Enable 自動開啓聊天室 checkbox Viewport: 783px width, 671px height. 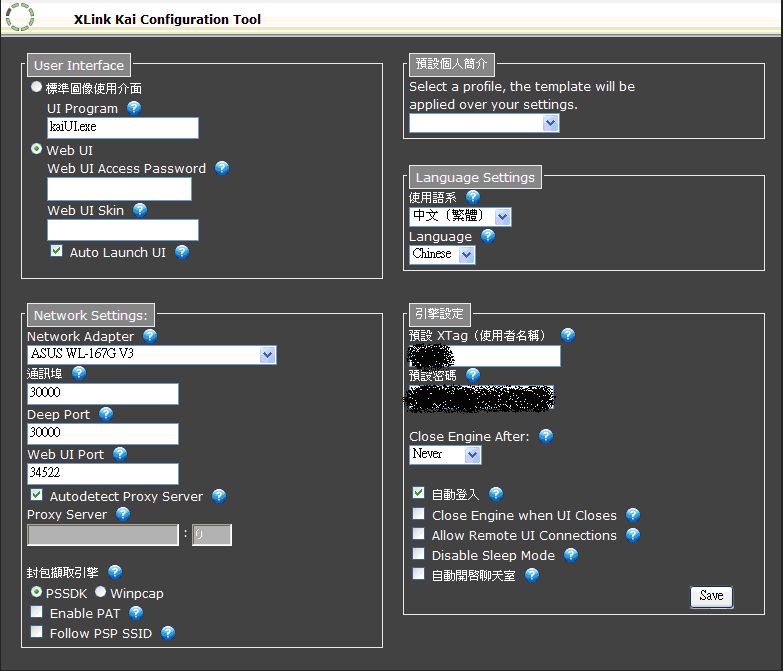click(x=418, y=574)
